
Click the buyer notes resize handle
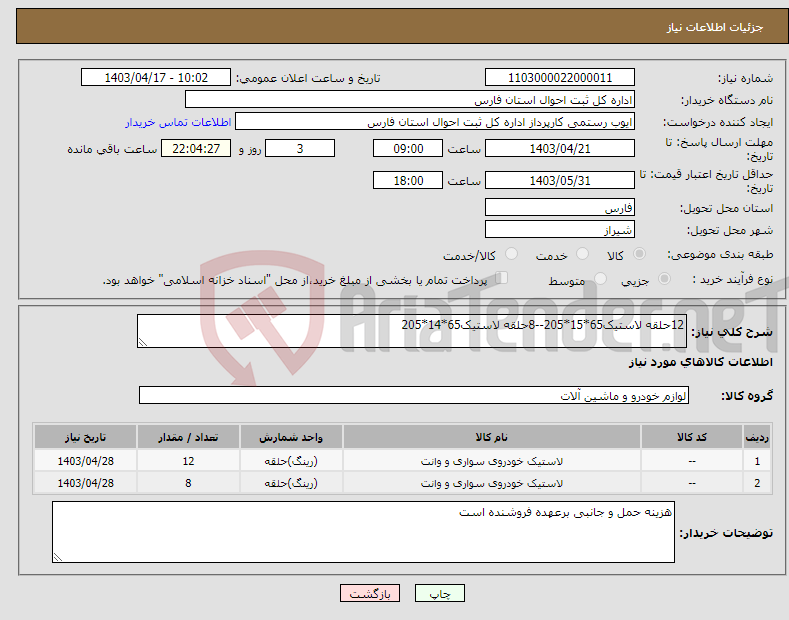point(58,557)
